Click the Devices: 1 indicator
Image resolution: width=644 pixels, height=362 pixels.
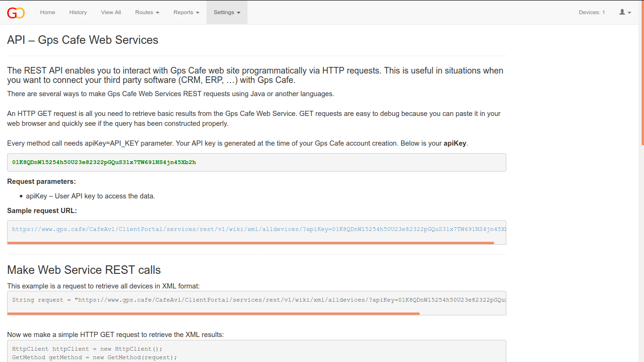[592, 12]
